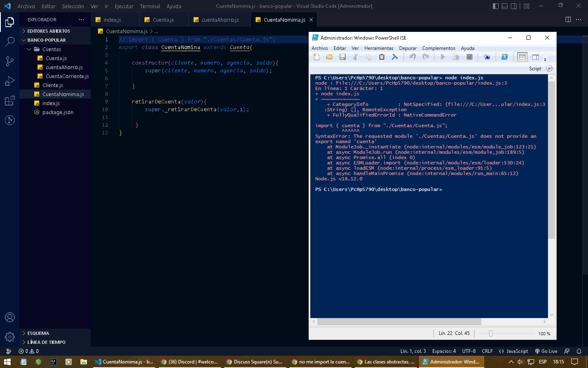The height and width of the screenshot is (368, 588).
Task: Expand the Script pane chevron in ISE
Action: coord(549,69)
